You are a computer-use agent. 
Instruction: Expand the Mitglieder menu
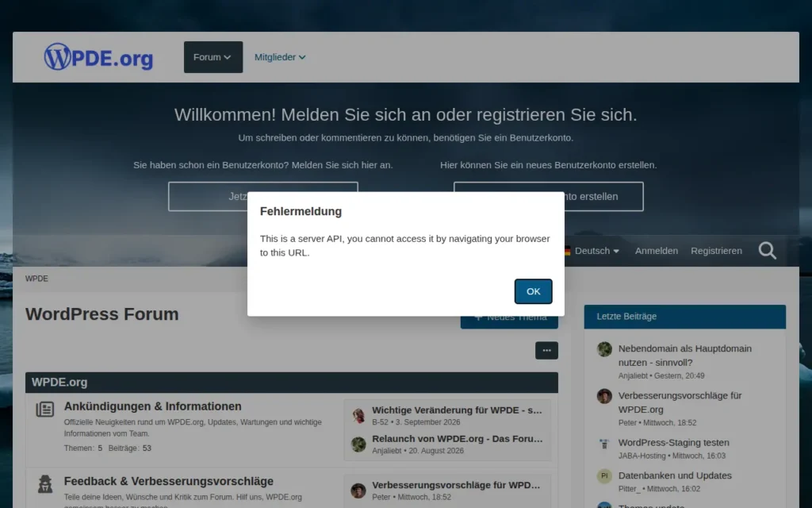pyautogui.click(x=280, y=57)
